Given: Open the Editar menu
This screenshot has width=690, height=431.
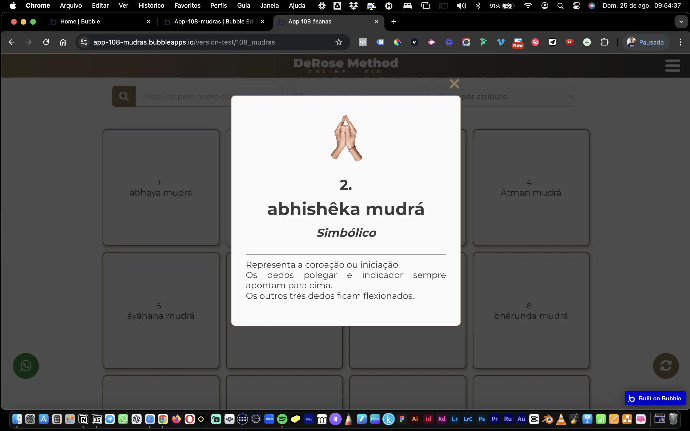Looking at the screenshot, I should tap(100, 6).
